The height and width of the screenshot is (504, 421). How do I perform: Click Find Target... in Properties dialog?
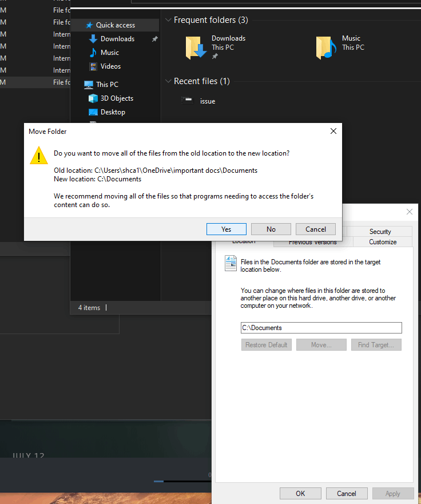[x=376, y=345]
